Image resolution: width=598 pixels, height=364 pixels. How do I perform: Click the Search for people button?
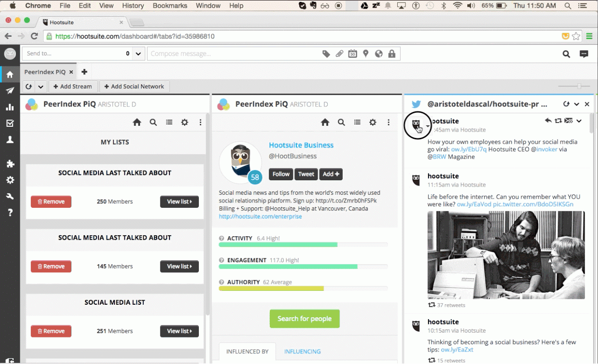pyautogui.click(x=305, y=319)
